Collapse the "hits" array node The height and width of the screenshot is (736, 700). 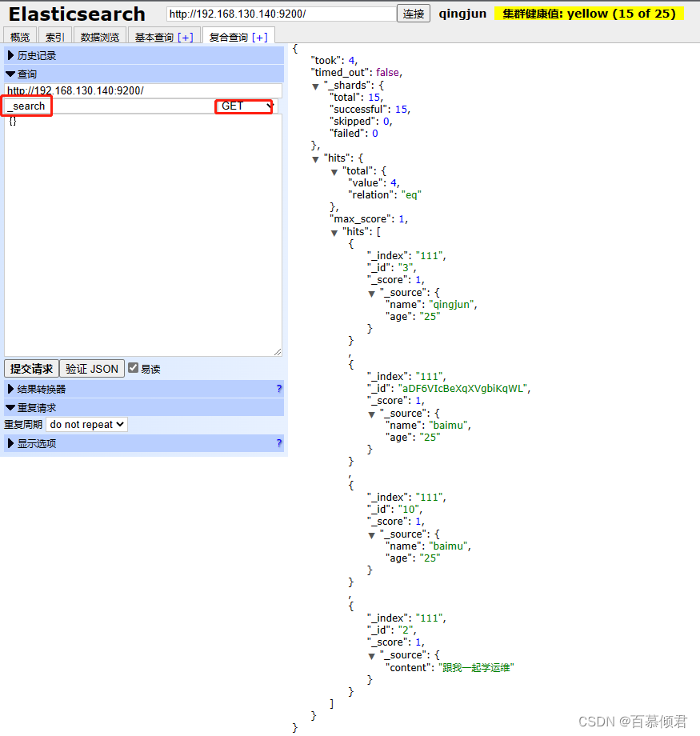[x=334, y=233]
